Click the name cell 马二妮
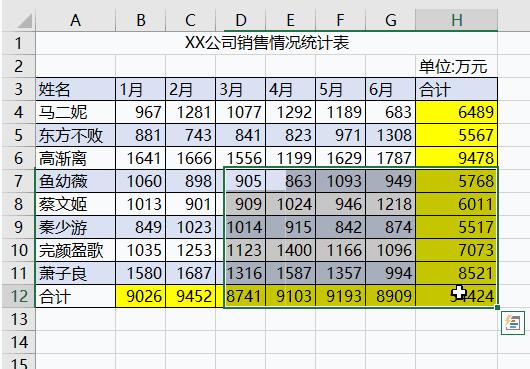This screenshot has height=369, width=530. tap(75, 112)
